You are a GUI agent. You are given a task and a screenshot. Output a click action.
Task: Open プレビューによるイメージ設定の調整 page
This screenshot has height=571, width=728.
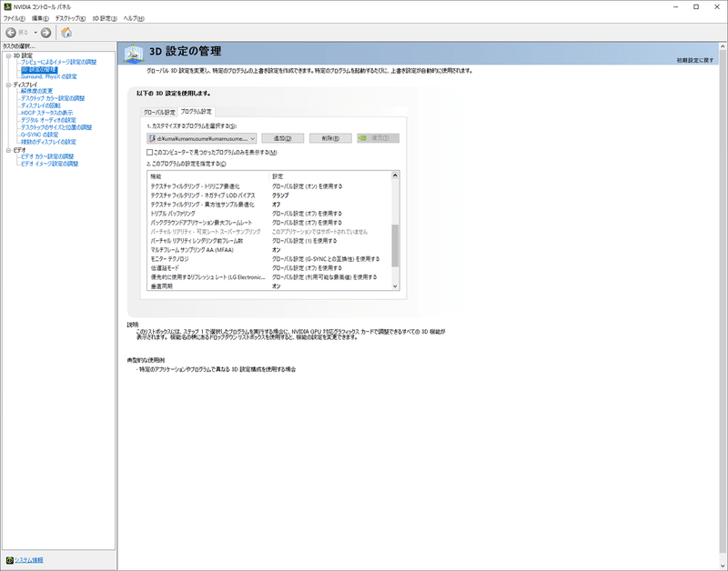[58, 62]
